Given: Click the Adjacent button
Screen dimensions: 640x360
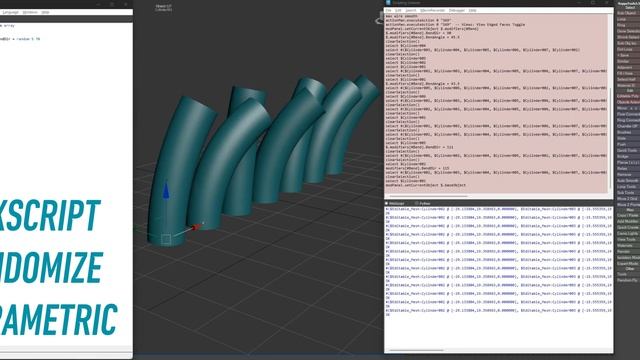Looking at the screenshot, I should point(628,67).
